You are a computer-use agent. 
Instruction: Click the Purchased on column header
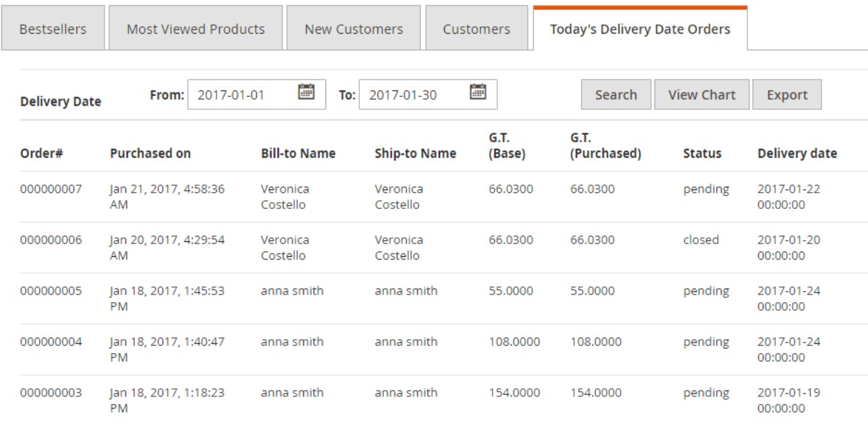pos(150,154)
